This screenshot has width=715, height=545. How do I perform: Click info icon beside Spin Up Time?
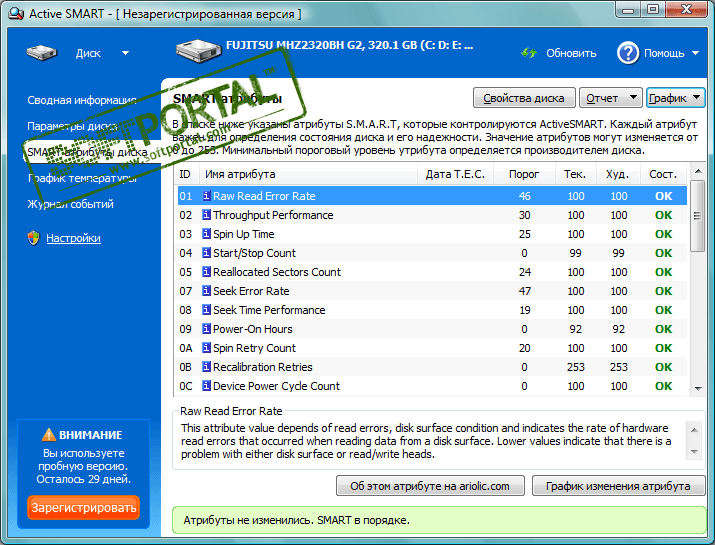coord(207,234)
